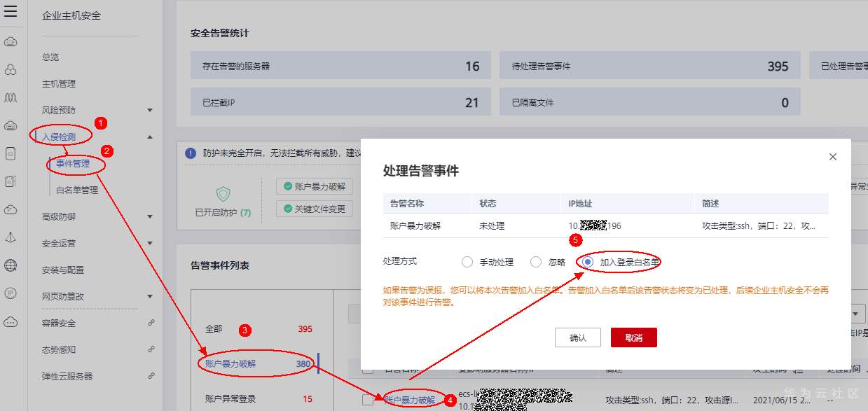Viewport: 868px width, 411px height.
Task: Click the sailboat-shaped icon in the rail
Action: pos(11,237)
